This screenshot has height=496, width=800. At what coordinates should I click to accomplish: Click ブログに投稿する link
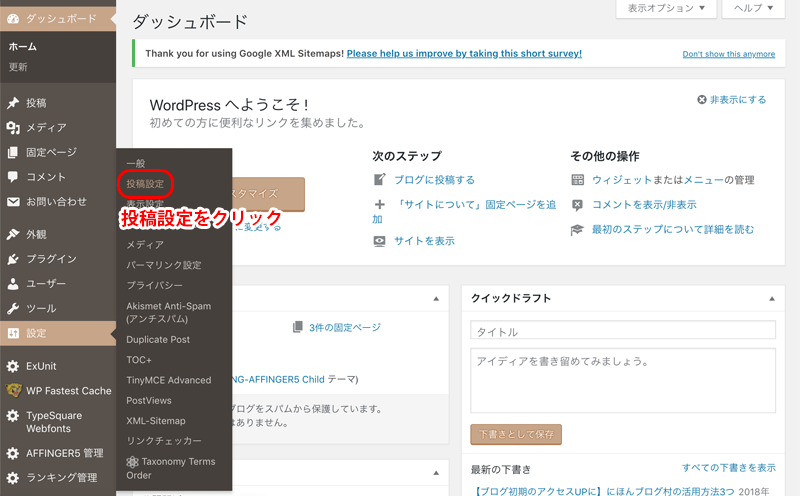[x=435, y=180]
